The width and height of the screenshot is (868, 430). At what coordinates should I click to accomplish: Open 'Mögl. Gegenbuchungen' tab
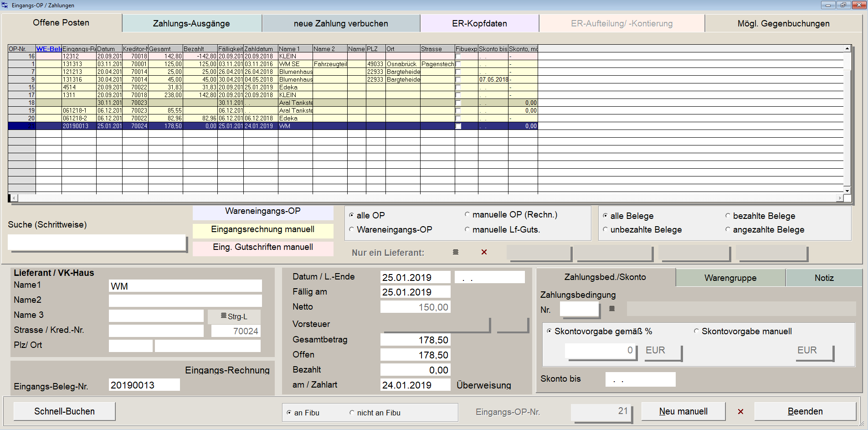click(783, 23)
